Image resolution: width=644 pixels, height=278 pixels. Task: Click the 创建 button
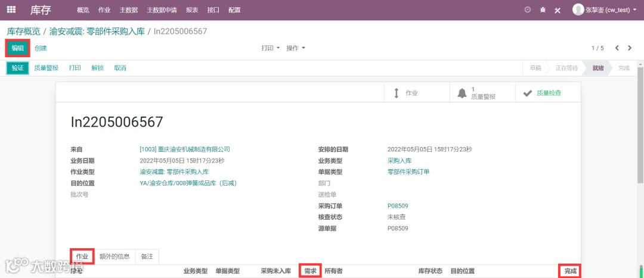point(41,48)
